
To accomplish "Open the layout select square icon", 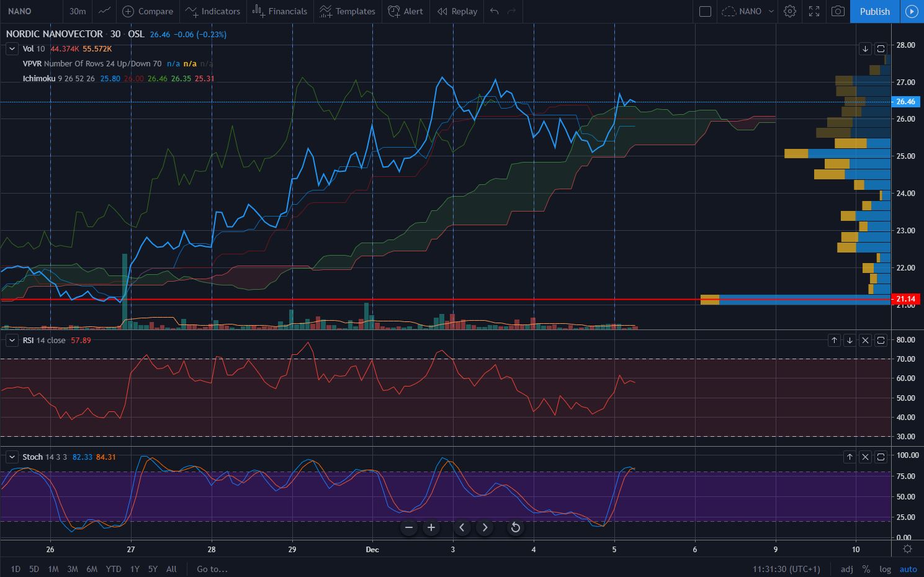I will [705, 11].
